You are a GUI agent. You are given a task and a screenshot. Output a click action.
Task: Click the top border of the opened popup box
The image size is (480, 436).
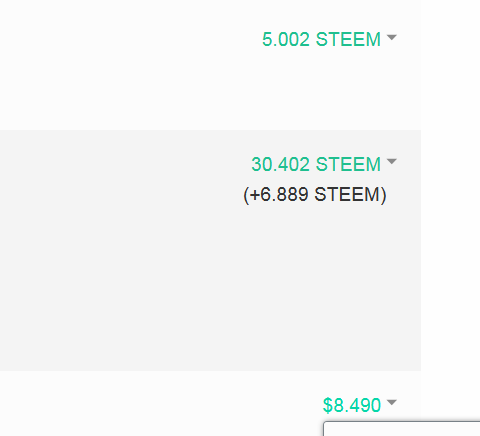[402, 422]
